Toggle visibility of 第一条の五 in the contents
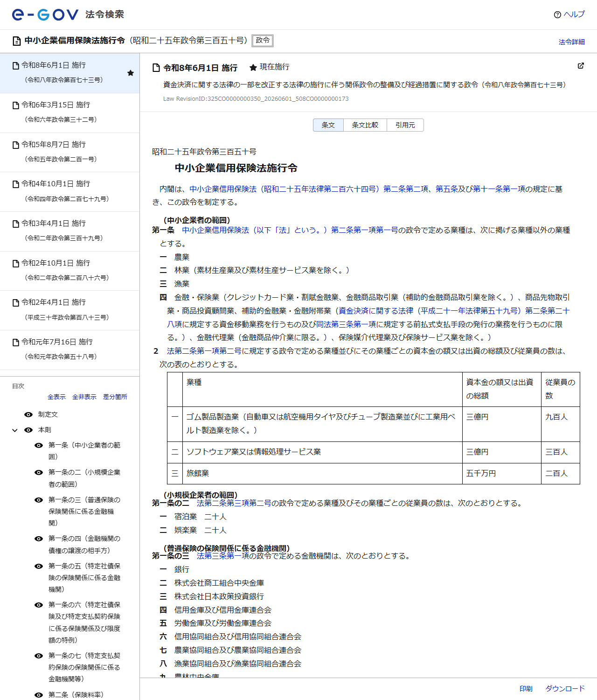 (39, 566)
